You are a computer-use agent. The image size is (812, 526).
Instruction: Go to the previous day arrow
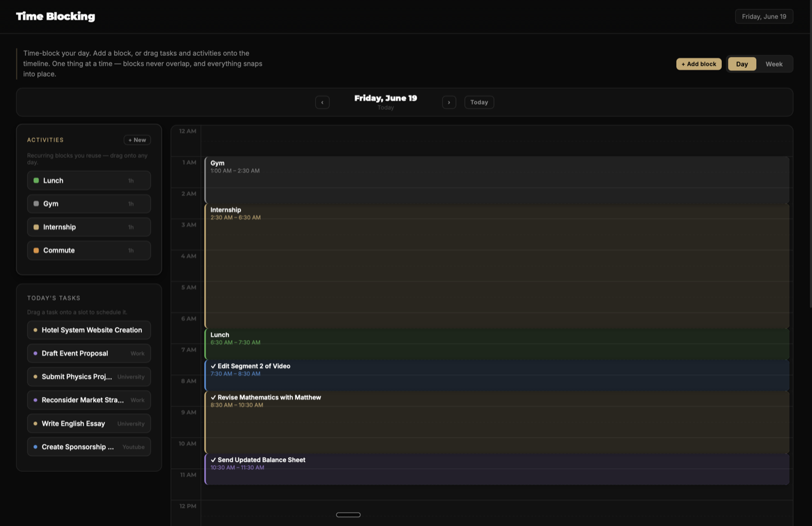(x=322, y=102)
